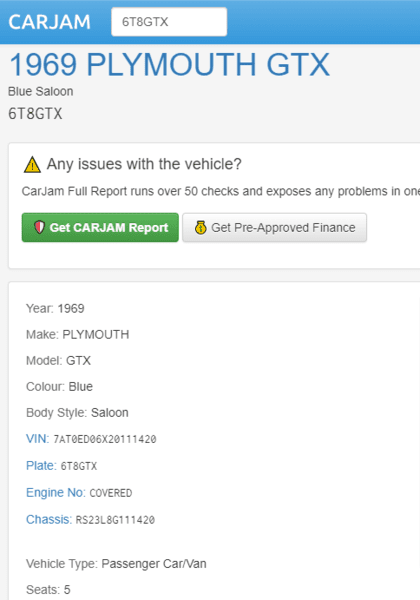Select the VIN number 7AT0ED06X20111420
Screen dimensions: 420x600
(105, 439)
